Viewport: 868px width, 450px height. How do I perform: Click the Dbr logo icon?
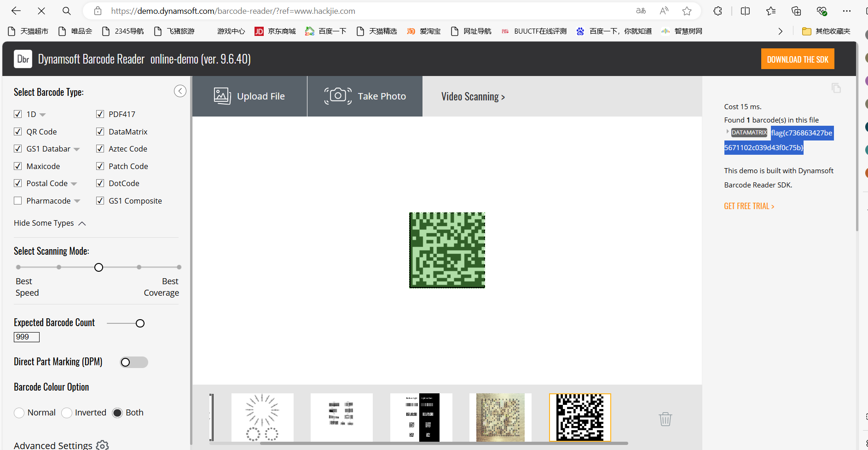tap(23, 59)
